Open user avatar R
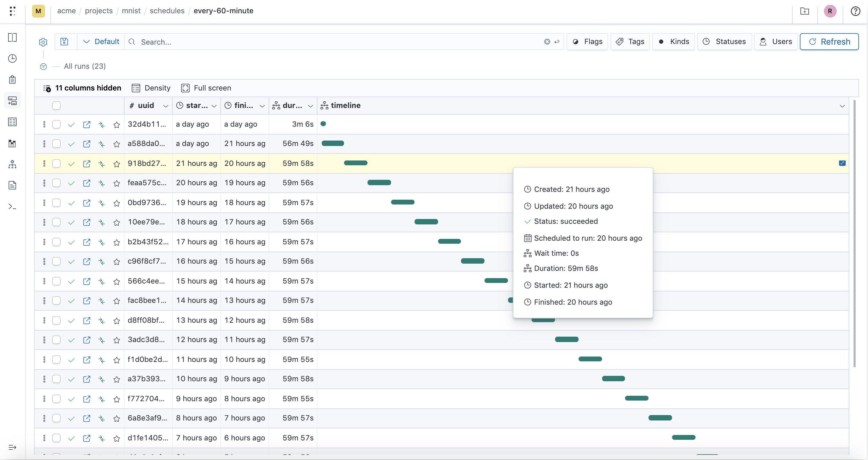This screenshot has width=868, height=460. (830, 11)
